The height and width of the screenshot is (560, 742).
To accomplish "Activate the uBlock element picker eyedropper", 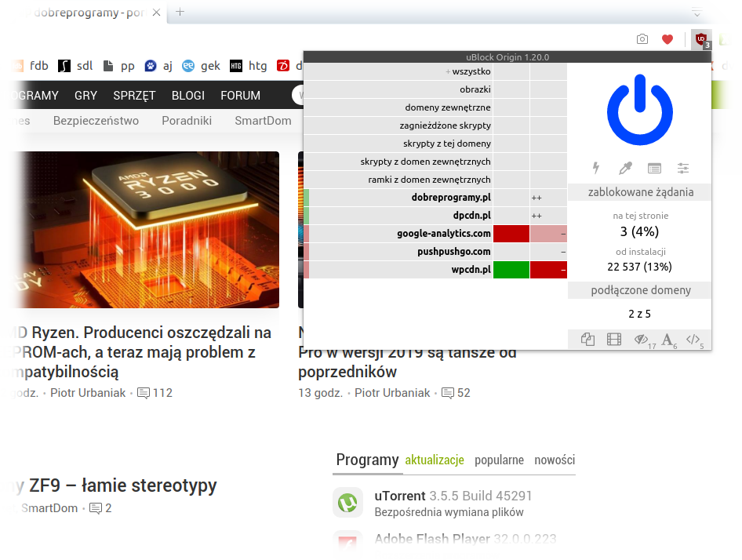I will click(x=625, y=168).
